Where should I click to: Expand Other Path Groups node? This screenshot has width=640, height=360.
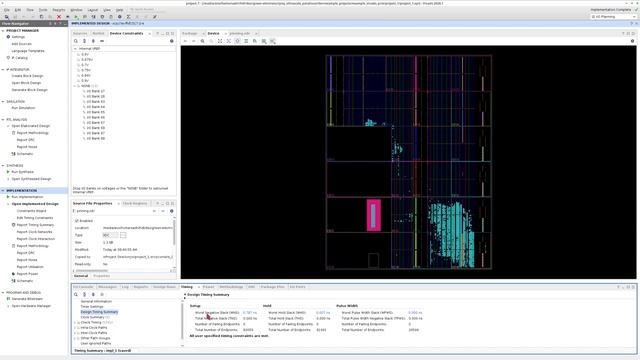(x=75, y=338)
